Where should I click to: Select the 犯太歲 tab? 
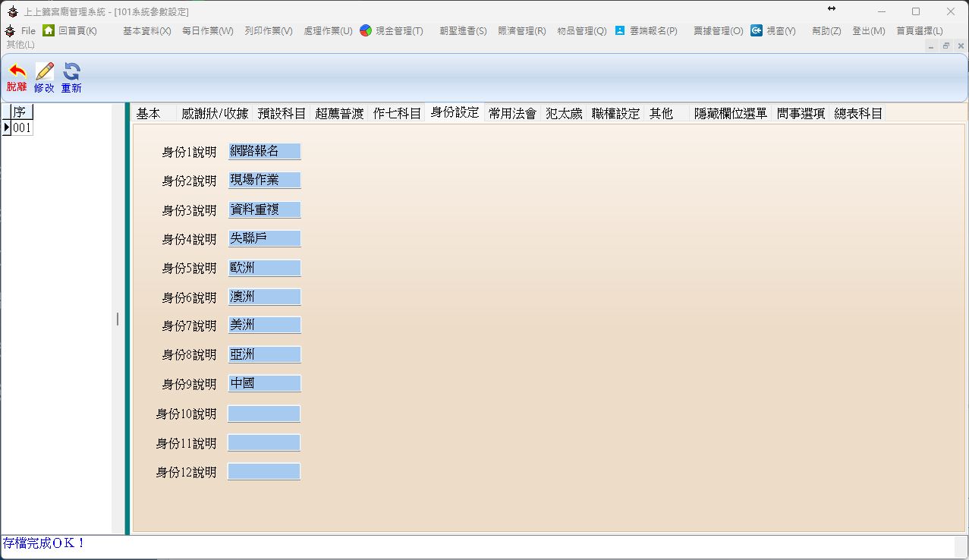564,114
